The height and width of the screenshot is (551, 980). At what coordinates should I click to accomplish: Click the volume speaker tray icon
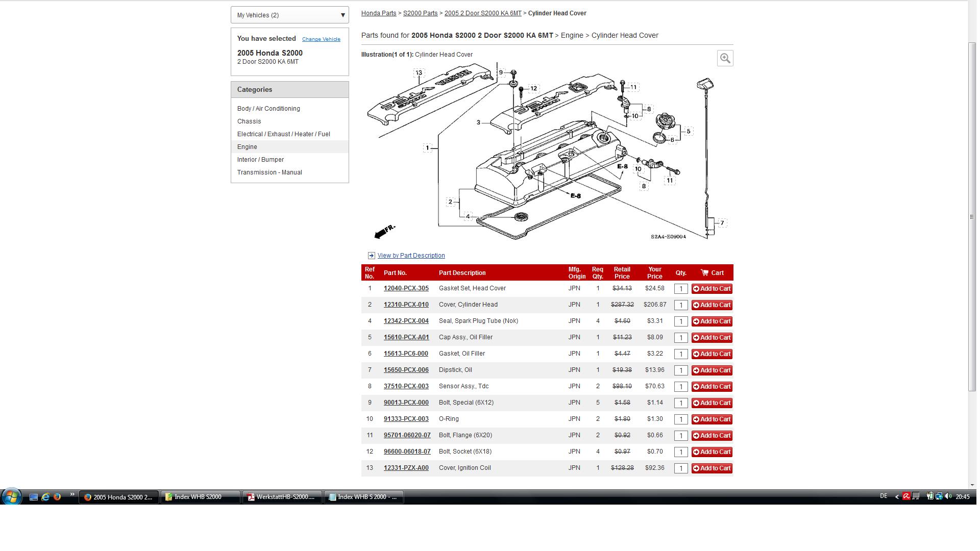click(x=948, y=496)
